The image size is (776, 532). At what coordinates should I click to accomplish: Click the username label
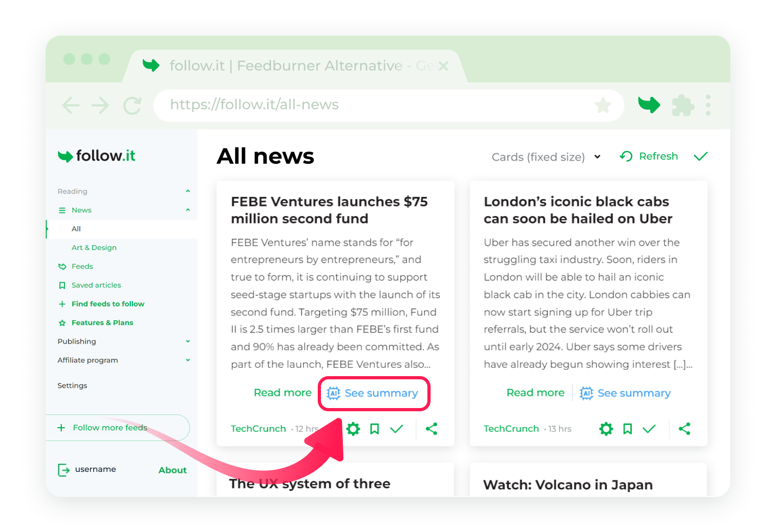pyautogui.click(x=95, y=469)
